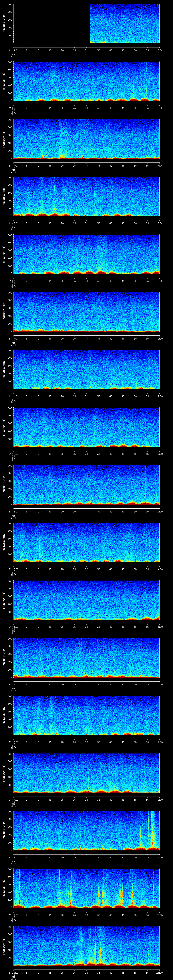173x980 pixels.
Task: Click the 21:12:00 start time label
Action: pyautogui.click(x=13, y=511)
